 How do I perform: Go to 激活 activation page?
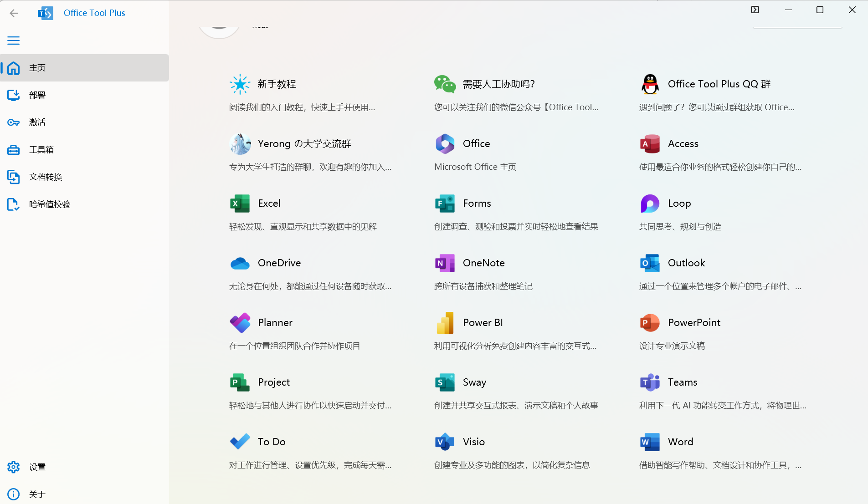(85, 122)
